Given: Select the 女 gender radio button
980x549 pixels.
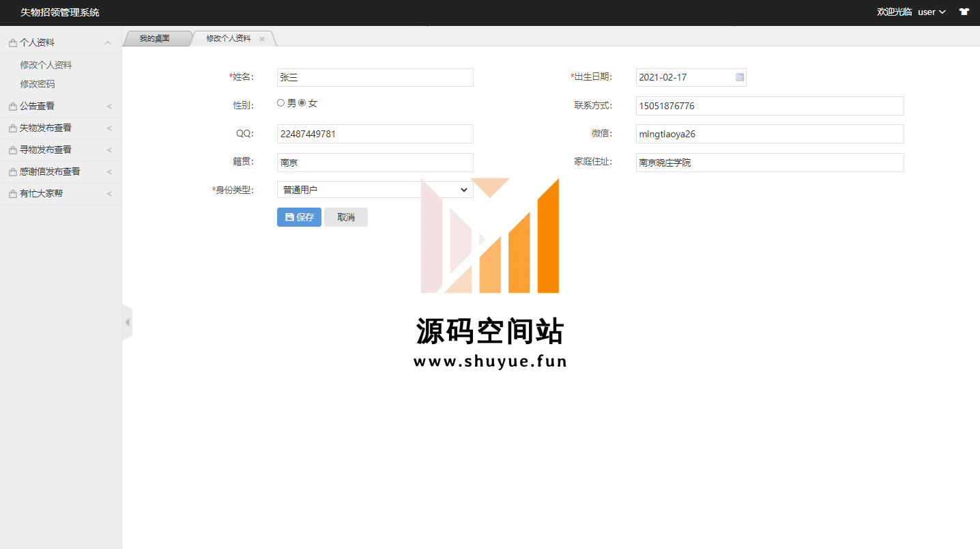Looking at the screenshot, I should 302,103.
